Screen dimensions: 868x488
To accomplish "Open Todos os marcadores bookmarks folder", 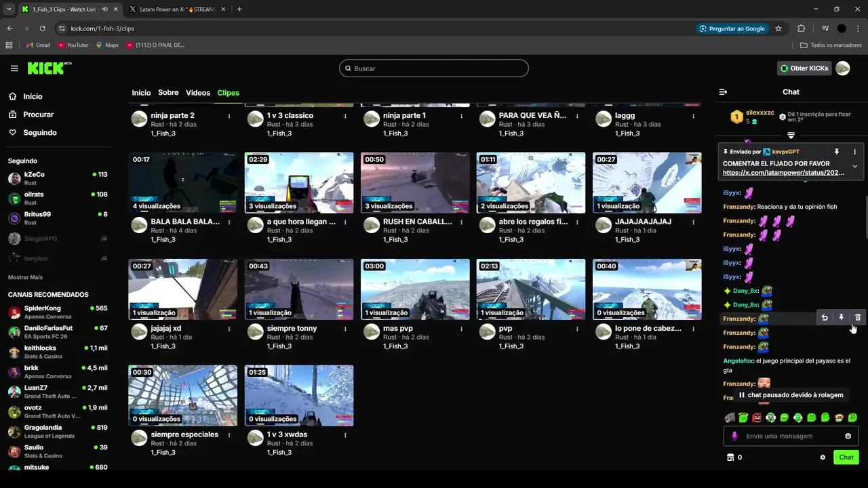I will click(831, 45).
